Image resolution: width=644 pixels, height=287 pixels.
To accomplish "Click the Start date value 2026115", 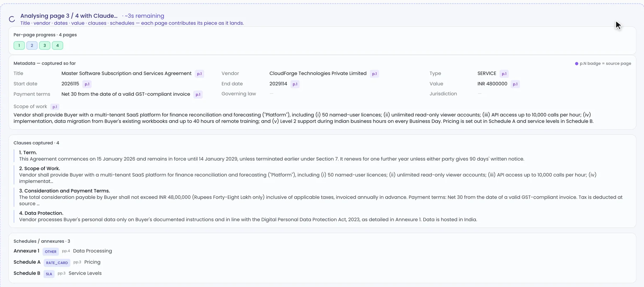I will point(70,84).
